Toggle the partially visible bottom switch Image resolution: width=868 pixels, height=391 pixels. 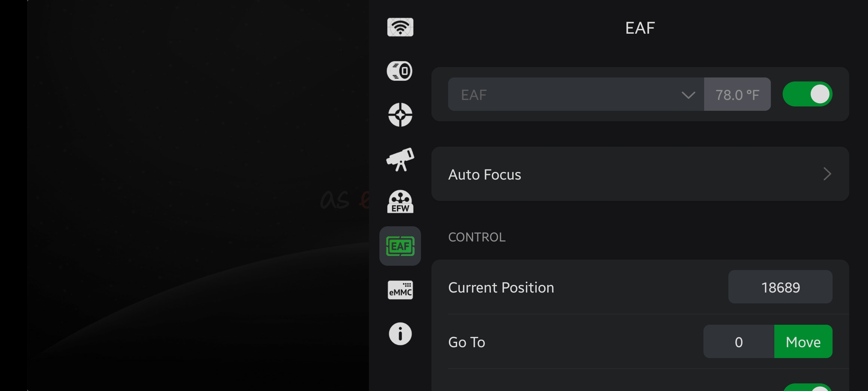(x=807, y=387)
